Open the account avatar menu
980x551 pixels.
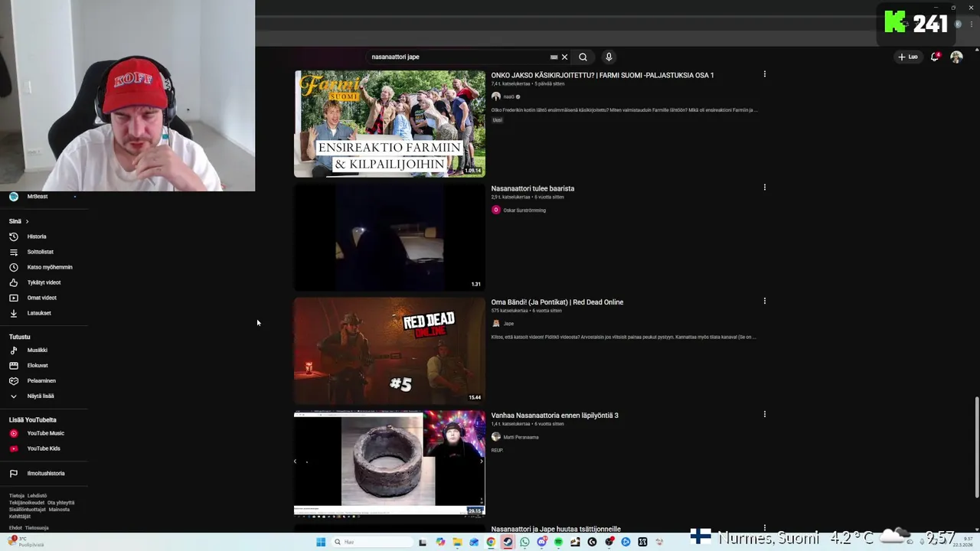956,57
